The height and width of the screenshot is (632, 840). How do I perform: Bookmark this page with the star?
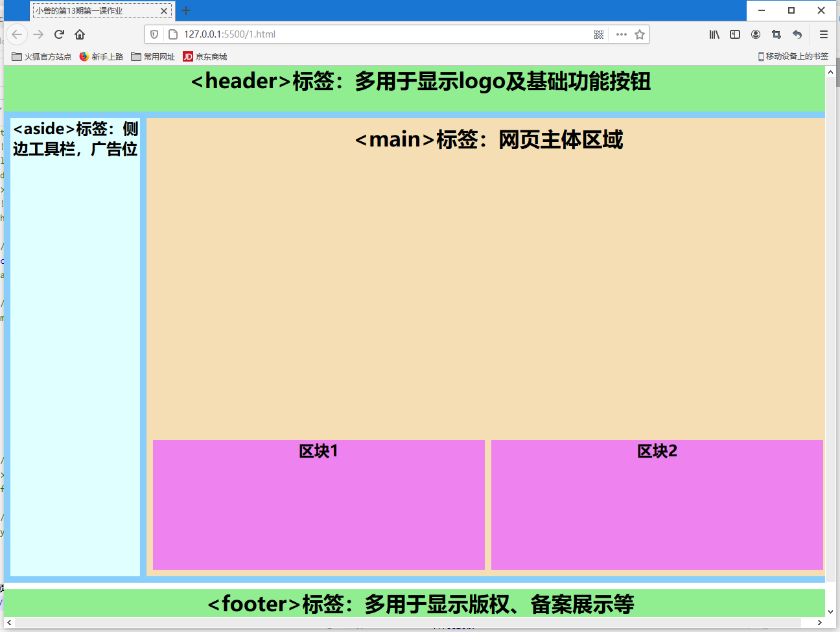640,34
